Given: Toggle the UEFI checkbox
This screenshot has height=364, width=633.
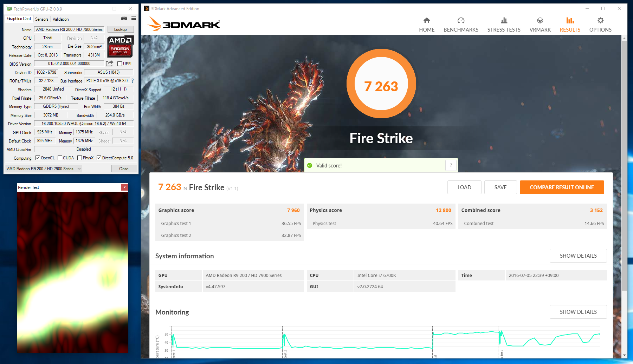Looking at the screenshot, I should click(x=120, y=64).
